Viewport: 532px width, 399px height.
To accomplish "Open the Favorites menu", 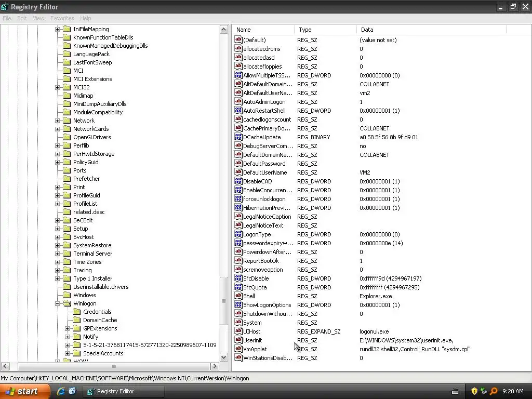I will [x=62, y=18].
